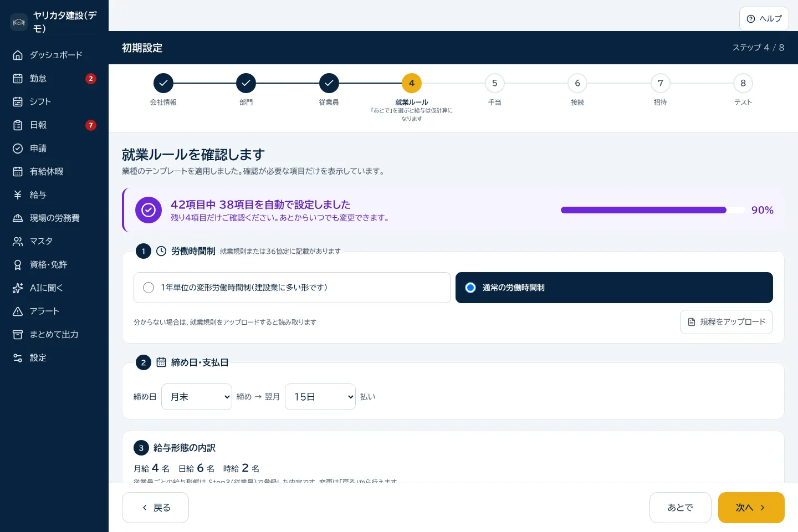
Task: Click the 有給休暇 calendar icon
Action: [18, 171]
